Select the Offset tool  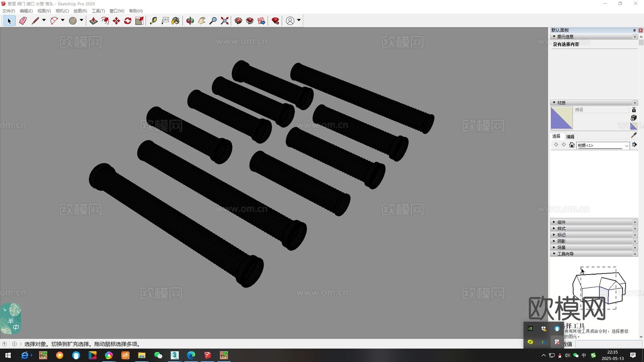tap(105, 21)
